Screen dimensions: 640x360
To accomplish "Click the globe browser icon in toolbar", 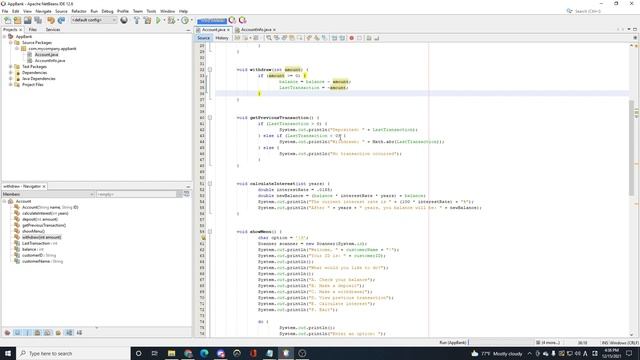I will pos(124,20).
